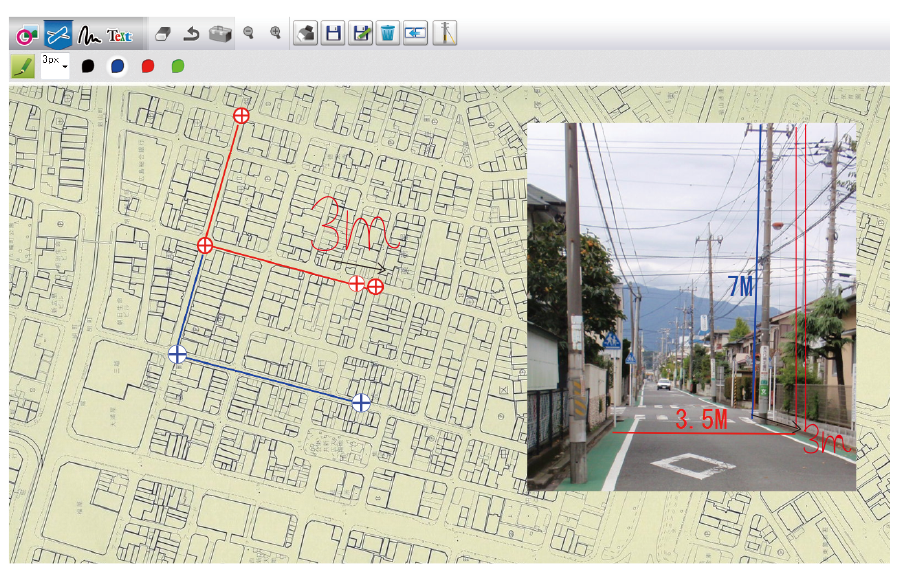This screenshot has height=574, width=900.
Task: Select the straight line drawing tool
Action: pyautogui.click(x=58, y=34)
